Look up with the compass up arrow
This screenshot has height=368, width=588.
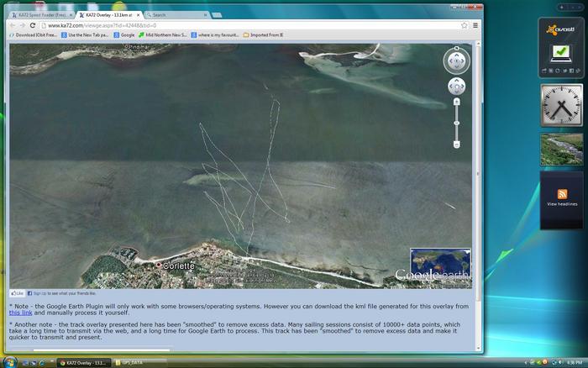click(456, 55)
